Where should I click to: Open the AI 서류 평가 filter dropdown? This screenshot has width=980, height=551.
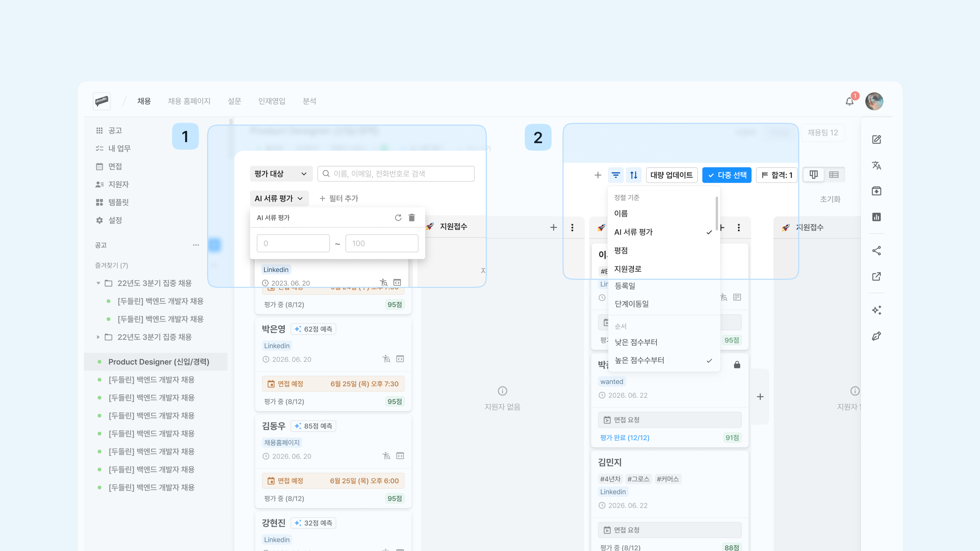click(x=279, y=199)
